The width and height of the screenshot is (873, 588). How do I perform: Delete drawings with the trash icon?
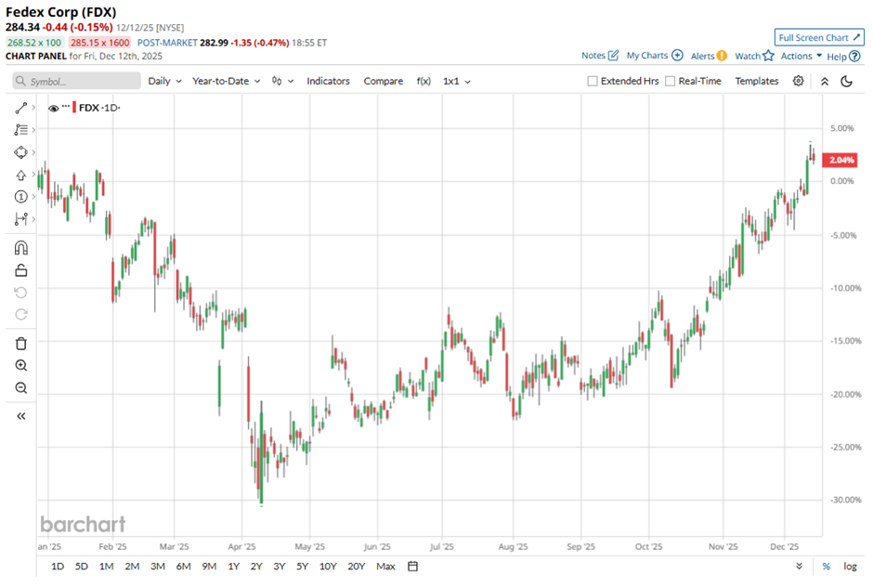[21, 344]
